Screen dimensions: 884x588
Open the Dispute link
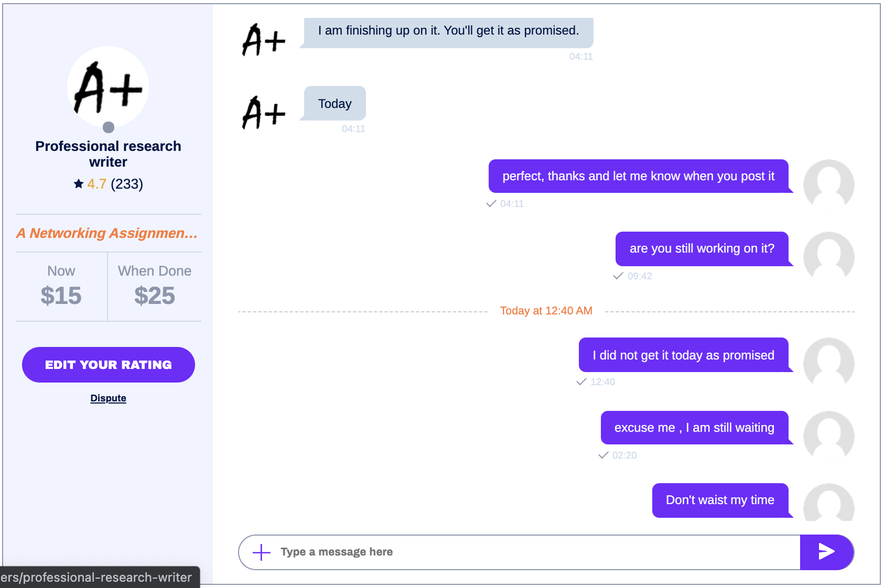[x=108, y=398]
